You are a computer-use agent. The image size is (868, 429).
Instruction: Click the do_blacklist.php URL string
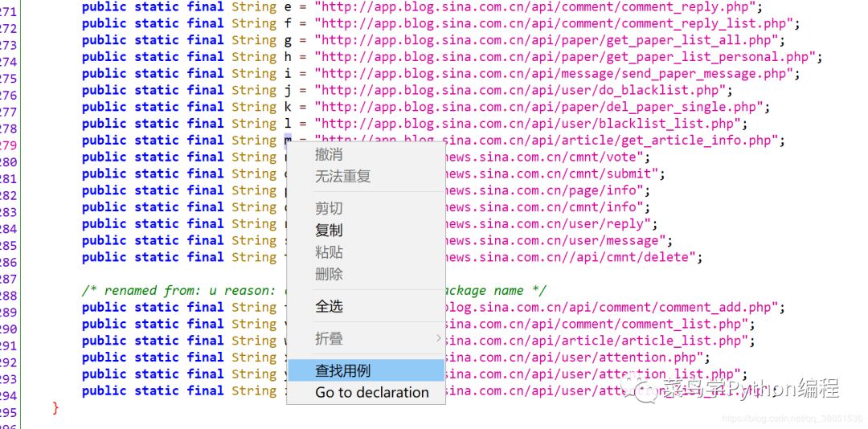click(518, 90)
